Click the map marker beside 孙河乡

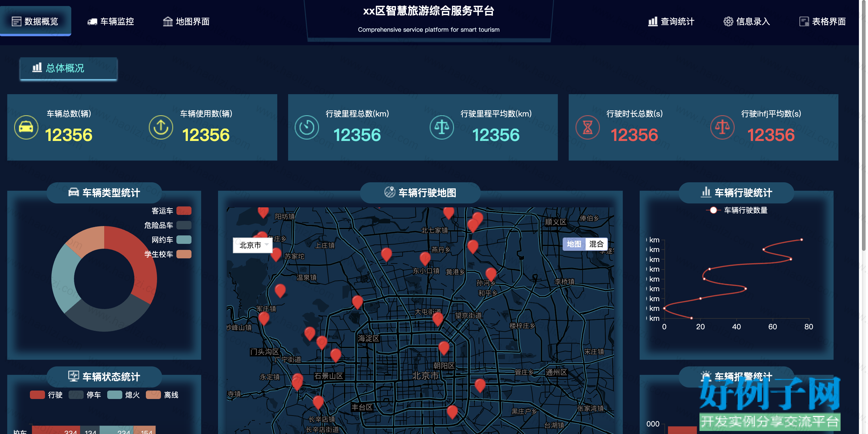click(491, 274)
